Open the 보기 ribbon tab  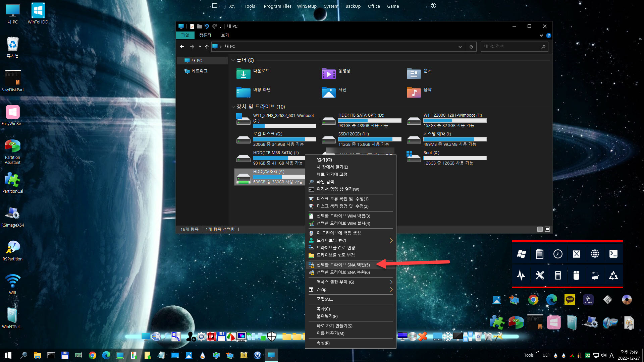pos(225,35)
